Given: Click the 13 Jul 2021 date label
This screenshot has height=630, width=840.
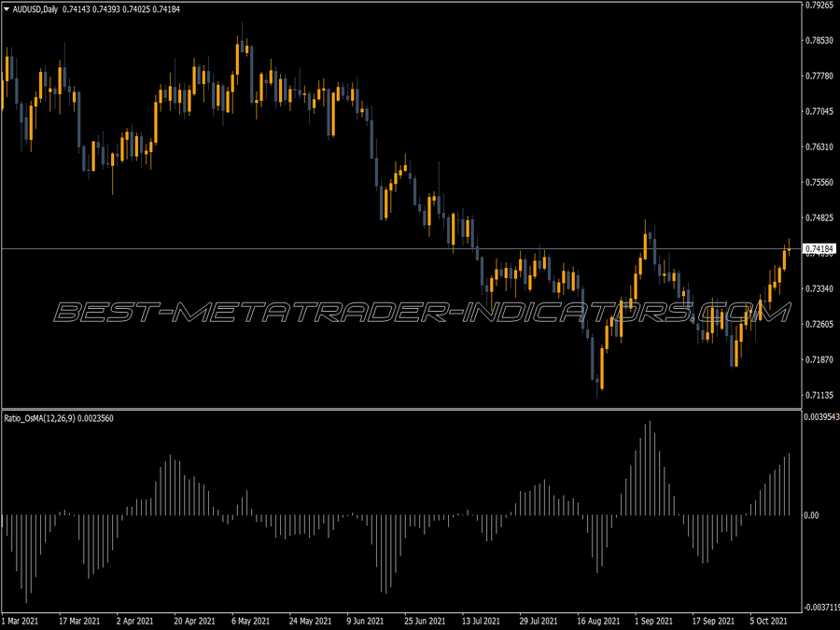Looking at the screenshot, I should [481, 621].
